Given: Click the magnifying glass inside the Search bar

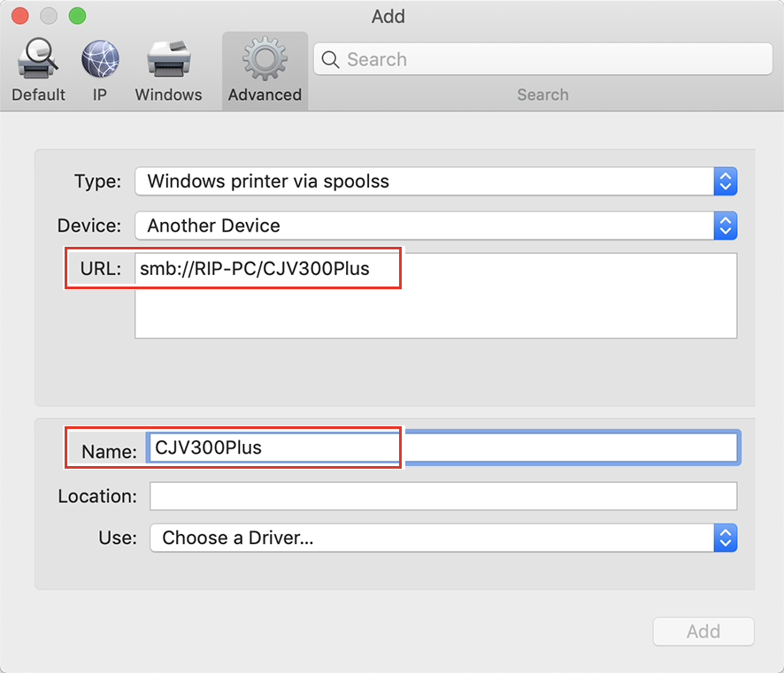Looking at the screenshot, I should [x=331, y=59].
